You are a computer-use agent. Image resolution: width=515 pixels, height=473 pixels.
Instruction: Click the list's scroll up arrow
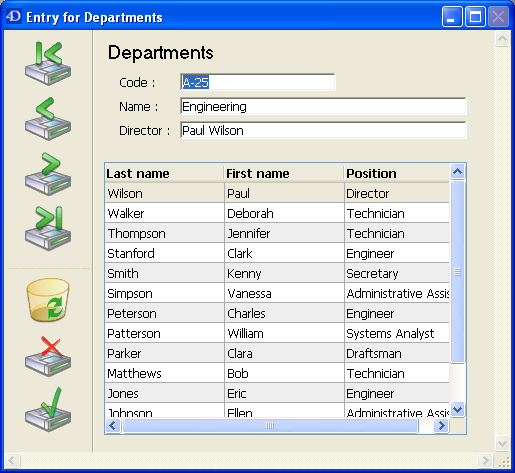click(458, 172)
